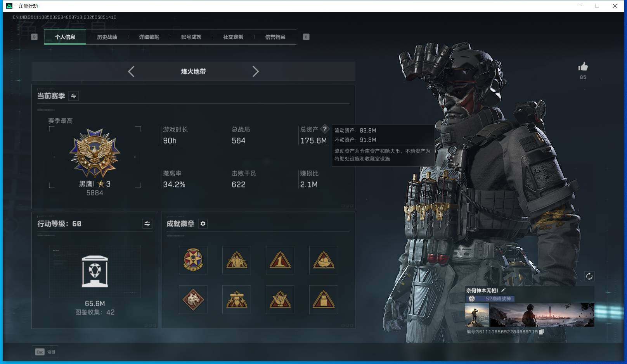Go to the previous mode with the left arrow
The height and width of the screenshot is (364, 627).
[131, 71]
